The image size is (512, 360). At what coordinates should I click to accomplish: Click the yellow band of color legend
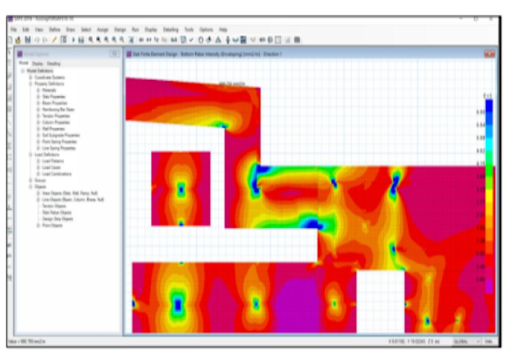coord(489,197)
